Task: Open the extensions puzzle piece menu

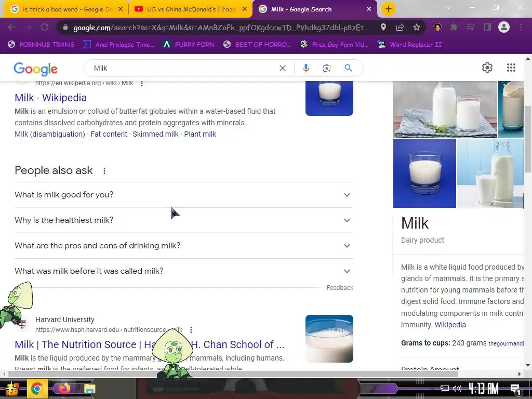Action: point(454,27)
